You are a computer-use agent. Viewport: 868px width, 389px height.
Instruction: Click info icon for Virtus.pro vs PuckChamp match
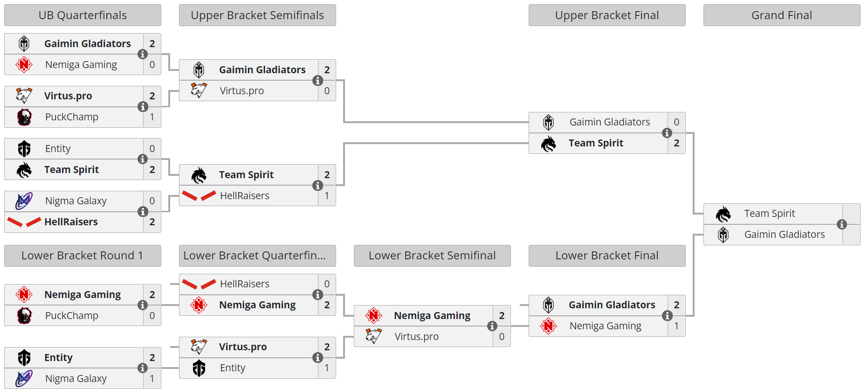(143, 107)
